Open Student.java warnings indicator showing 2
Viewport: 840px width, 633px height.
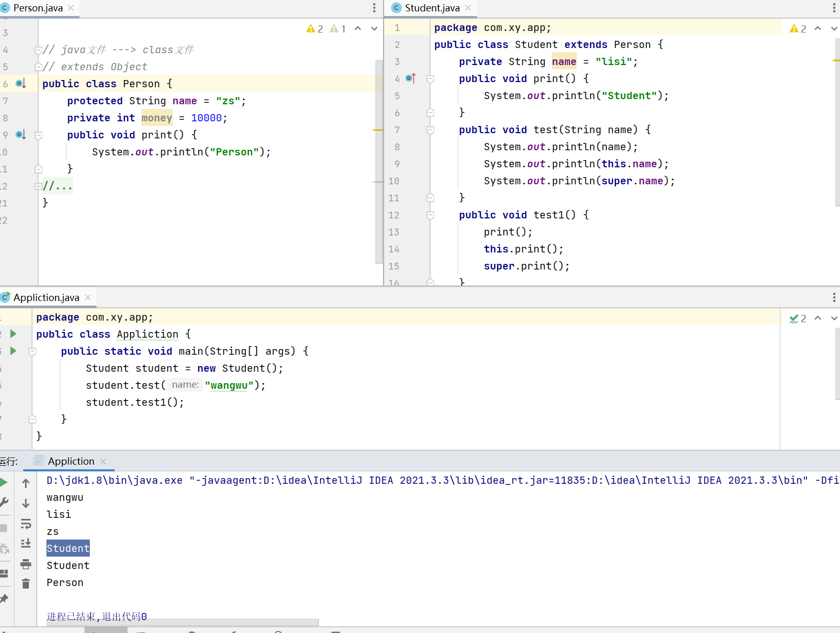(x=798, y=29)
